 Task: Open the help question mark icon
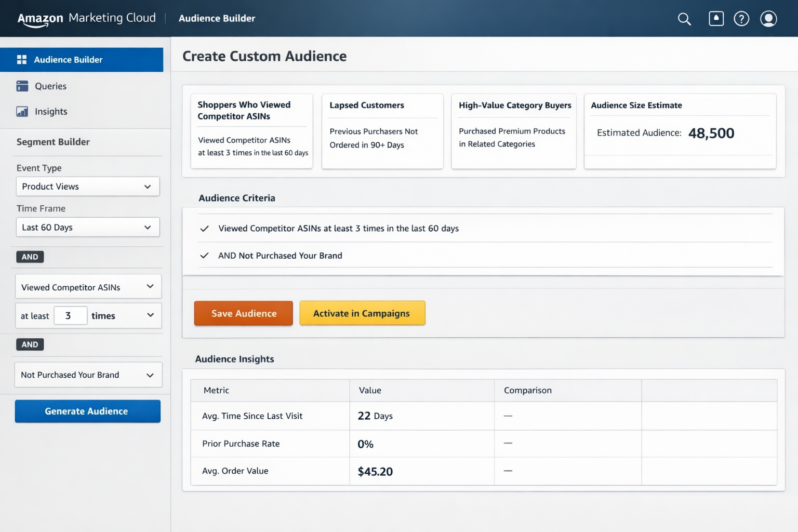(x=741, y=19)
